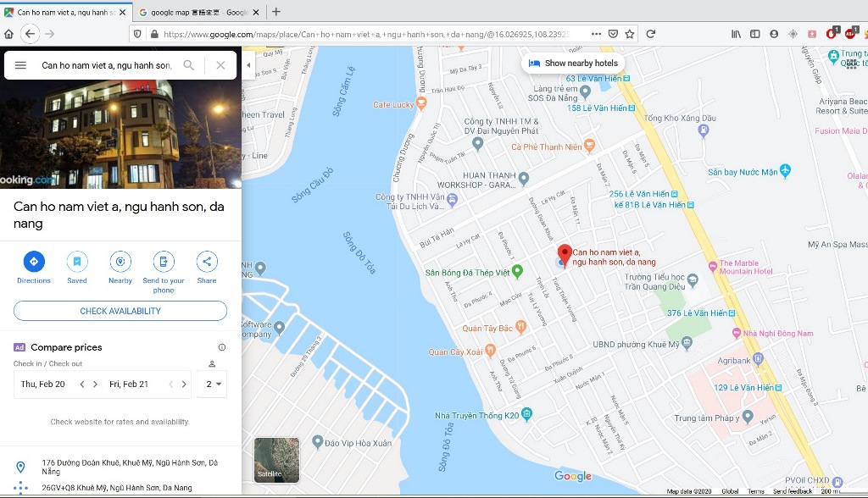Click Show nearby hotels chip

(573, 64)
